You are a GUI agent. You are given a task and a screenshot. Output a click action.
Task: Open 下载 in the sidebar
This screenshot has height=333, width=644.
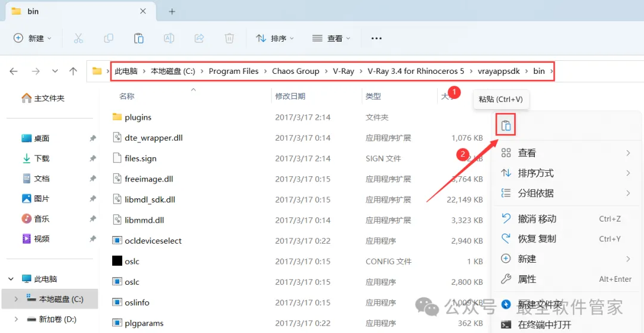click(x=35, y=158)
